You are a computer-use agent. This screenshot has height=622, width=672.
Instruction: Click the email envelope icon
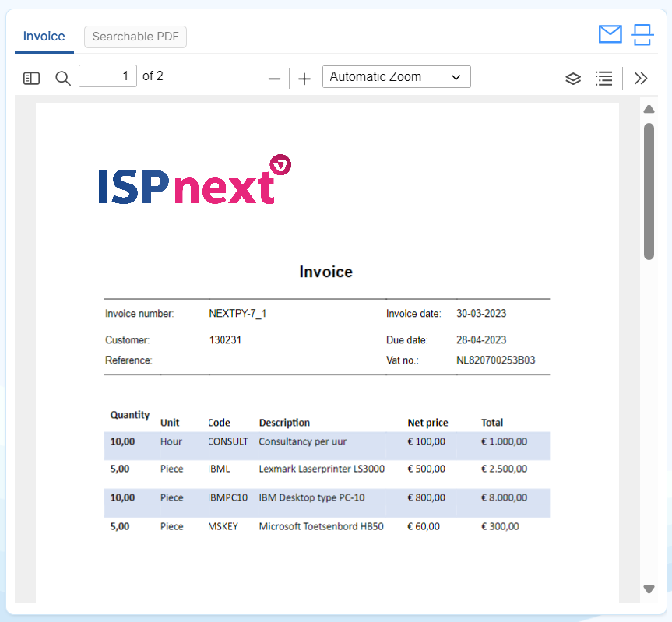coord(610,34)
